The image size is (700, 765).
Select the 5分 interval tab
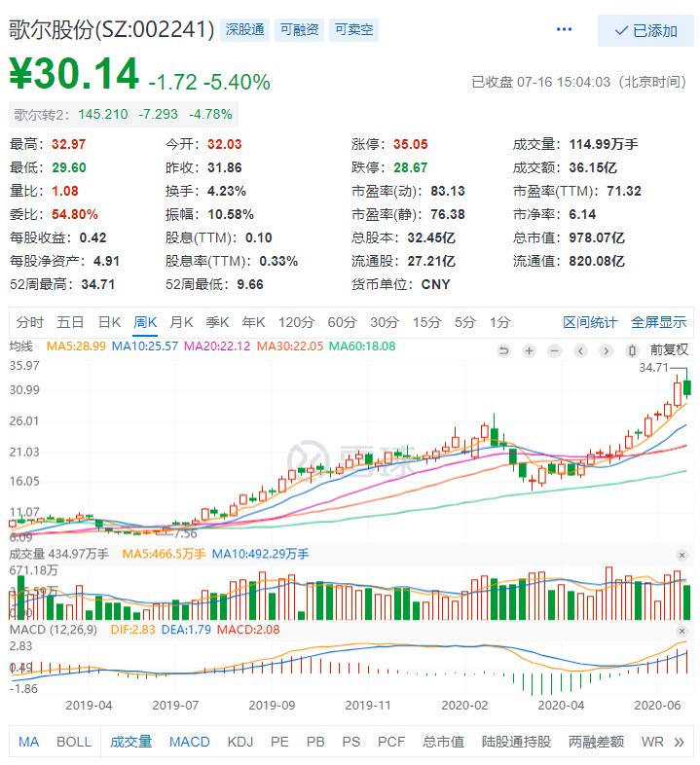tap(465, 322)
